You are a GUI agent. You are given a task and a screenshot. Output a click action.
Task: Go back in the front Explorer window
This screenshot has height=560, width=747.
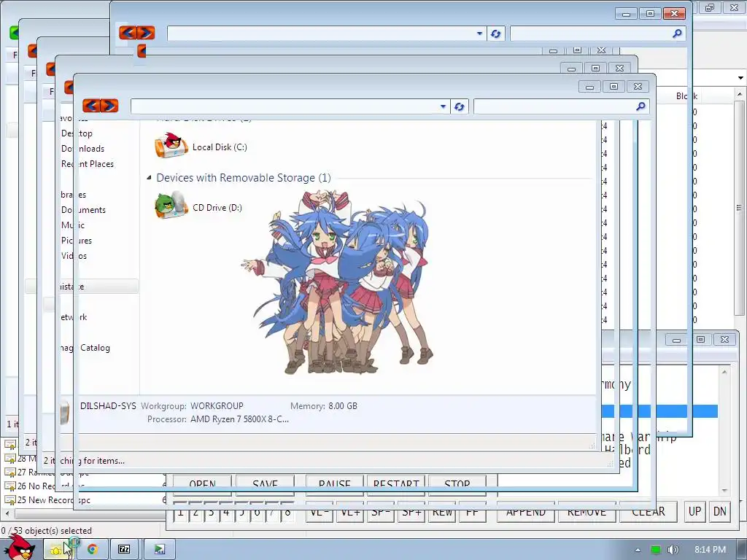coord(91,106)
